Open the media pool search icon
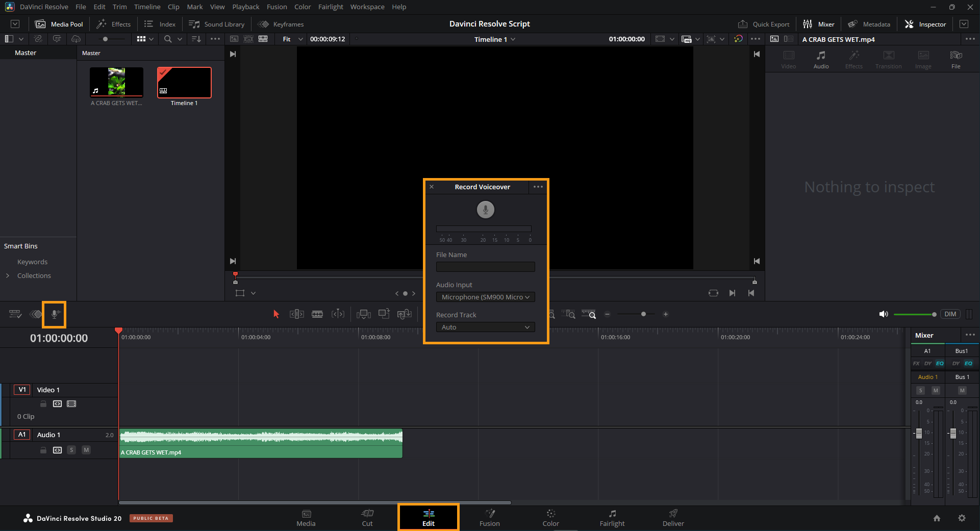The image size is (980, 531). point(167,39)
